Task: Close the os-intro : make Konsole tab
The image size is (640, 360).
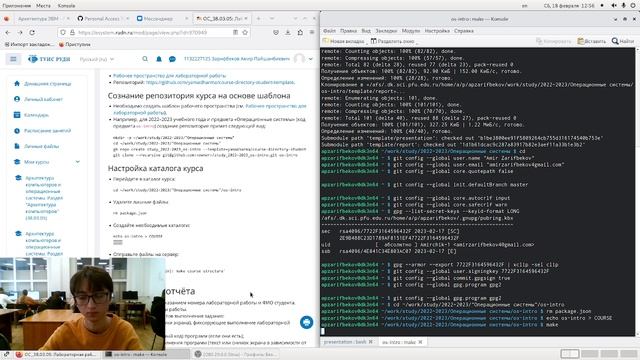Action: point(420,342)
